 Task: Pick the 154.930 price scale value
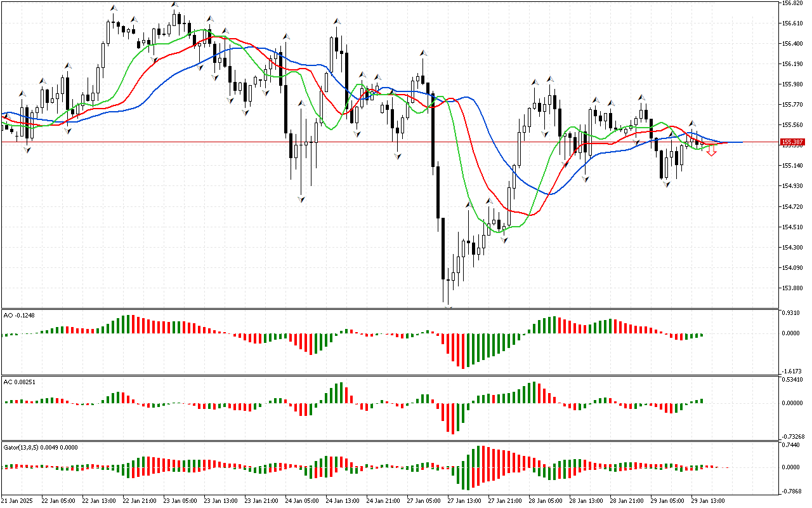point(792,186)
